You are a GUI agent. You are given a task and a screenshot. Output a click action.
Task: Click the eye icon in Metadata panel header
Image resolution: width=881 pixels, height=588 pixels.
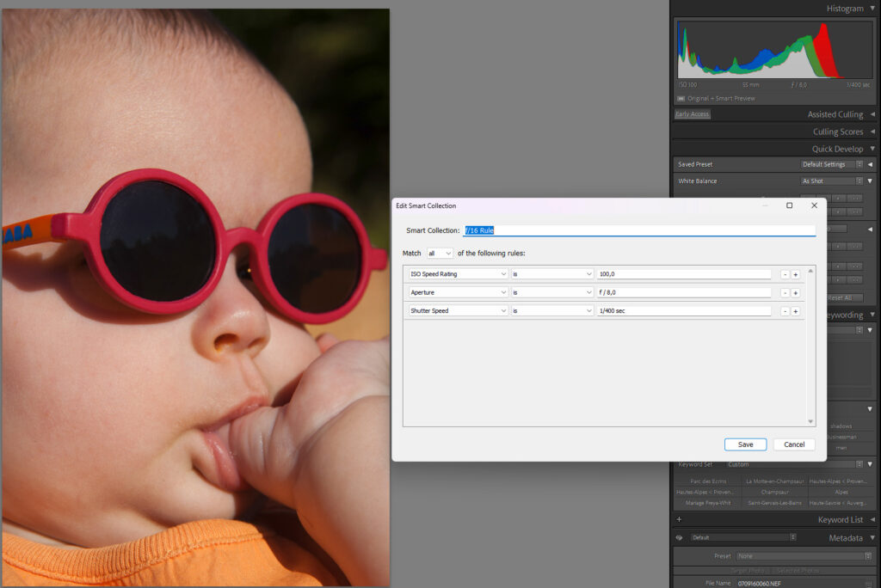pos(679,537)
